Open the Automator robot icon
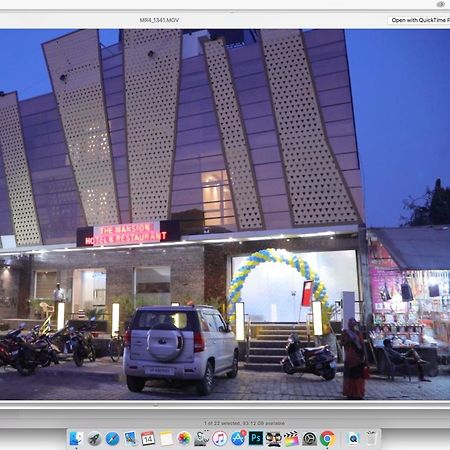This screenshot has height=450, width=450. tap(202, 439)
